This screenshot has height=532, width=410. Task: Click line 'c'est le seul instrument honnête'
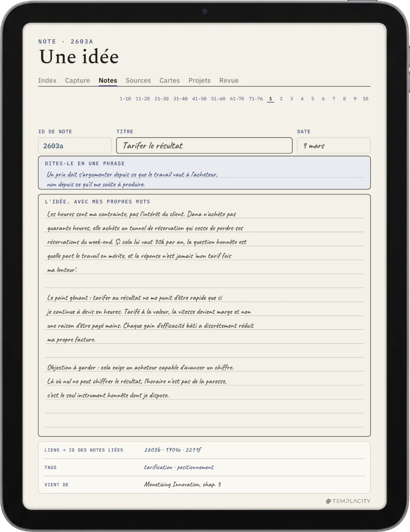click(108, 395)
